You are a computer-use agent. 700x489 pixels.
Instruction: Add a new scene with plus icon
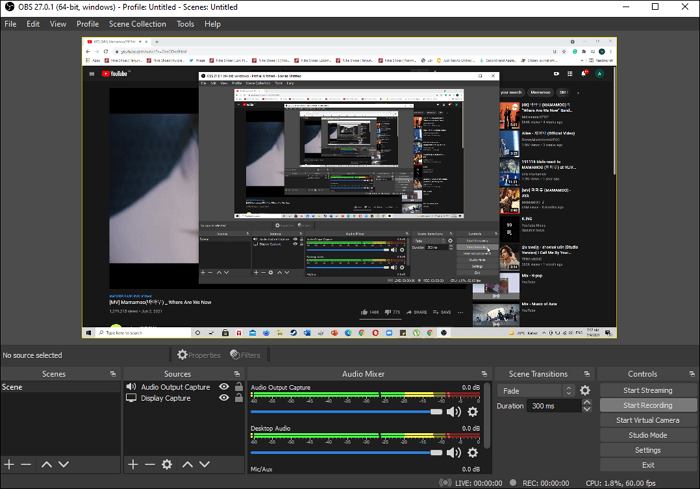pos(9,464)
